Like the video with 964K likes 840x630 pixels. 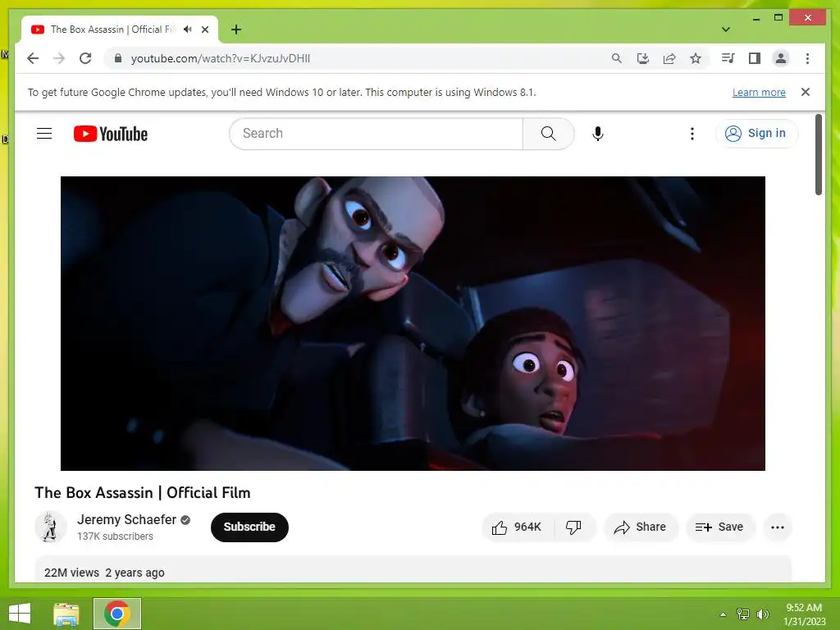click(518, 527)
